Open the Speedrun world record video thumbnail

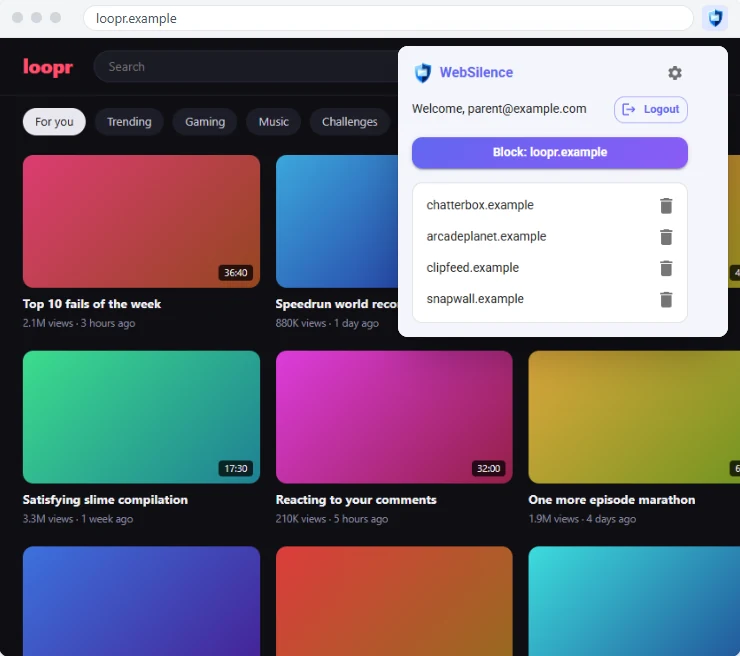[337, 221]
